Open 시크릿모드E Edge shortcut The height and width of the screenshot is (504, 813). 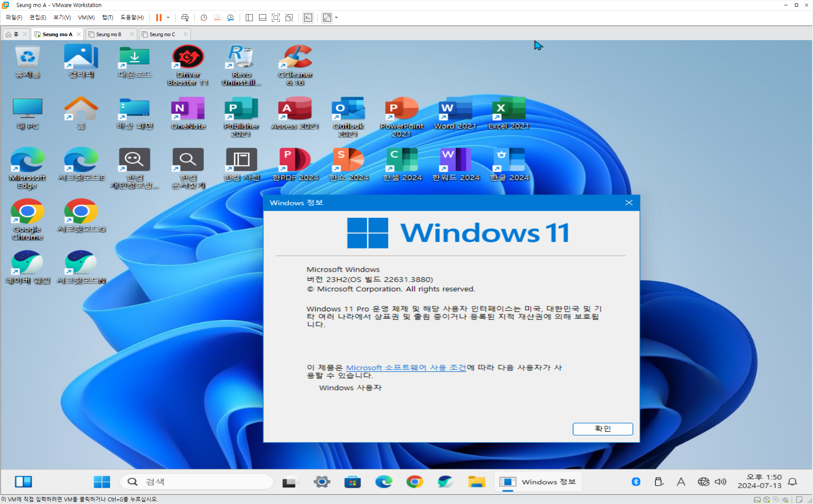81,165
